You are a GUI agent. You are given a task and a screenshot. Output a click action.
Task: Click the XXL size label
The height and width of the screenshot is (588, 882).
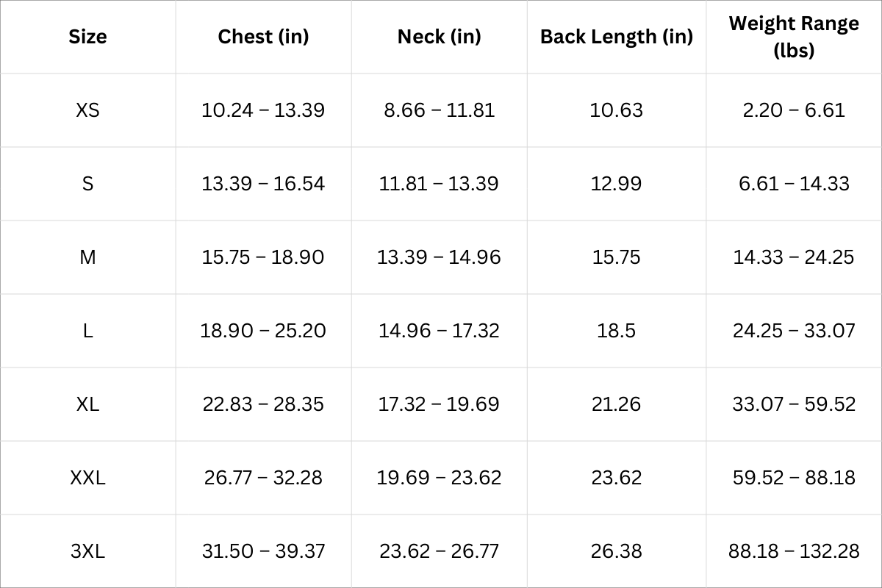87,478
